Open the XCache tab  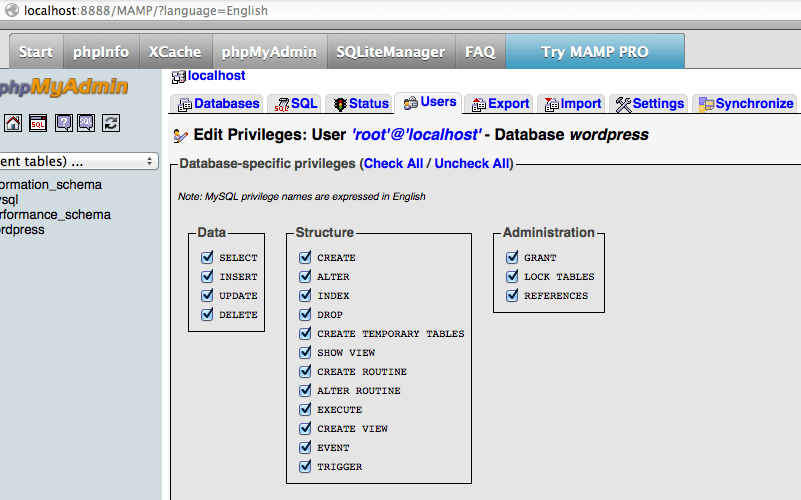(x=175, y=52)
